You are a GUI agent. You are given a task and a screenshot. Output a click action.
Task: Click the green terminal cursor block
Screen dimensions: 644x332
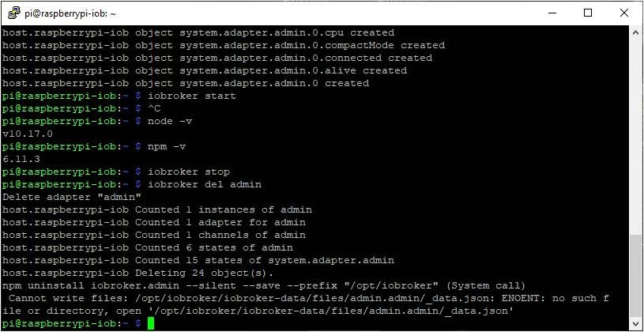[x=151, y=324]
